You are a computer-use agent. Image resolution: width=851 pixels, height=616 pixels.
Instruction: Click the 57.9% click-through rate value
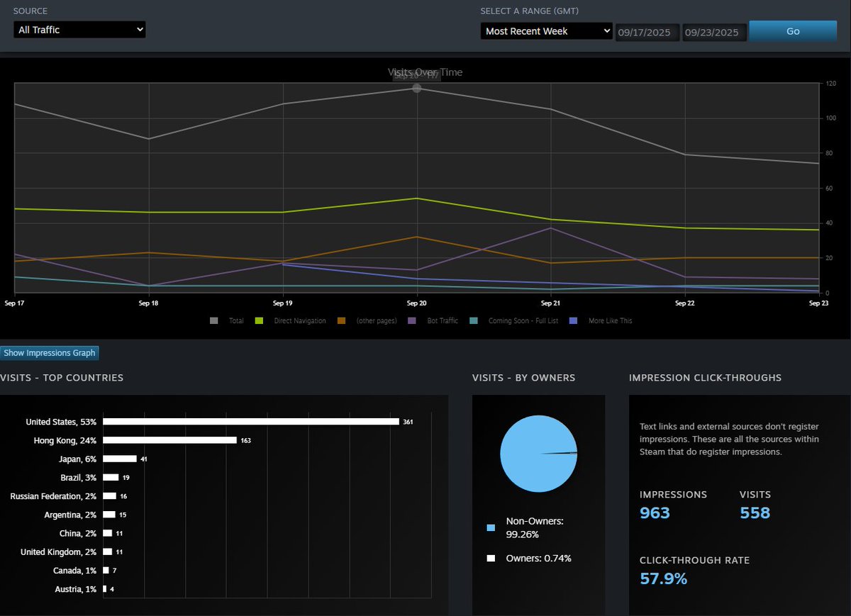(663, 578)
